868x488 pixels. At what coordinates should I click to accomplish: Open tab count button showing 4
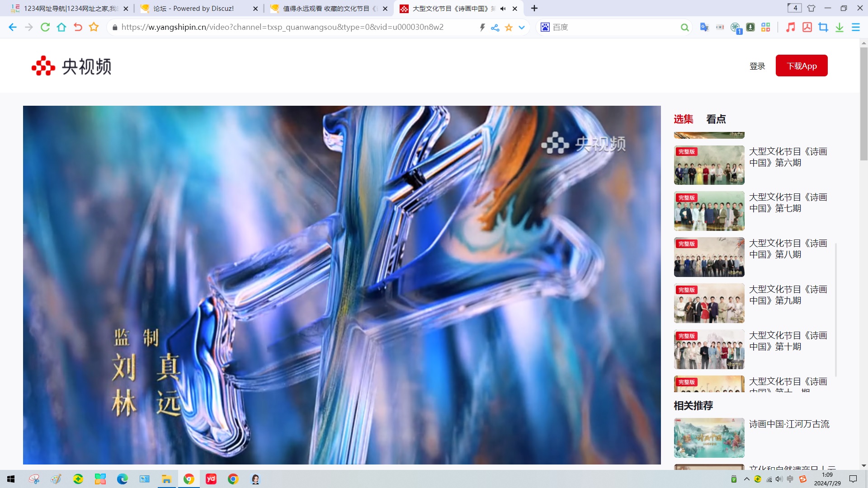795,8
